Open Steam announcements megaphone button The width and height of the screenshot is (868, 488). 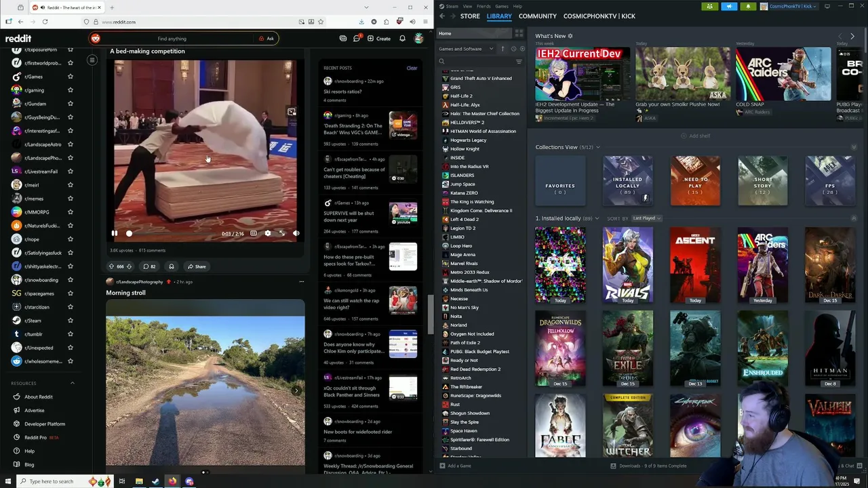729,6
